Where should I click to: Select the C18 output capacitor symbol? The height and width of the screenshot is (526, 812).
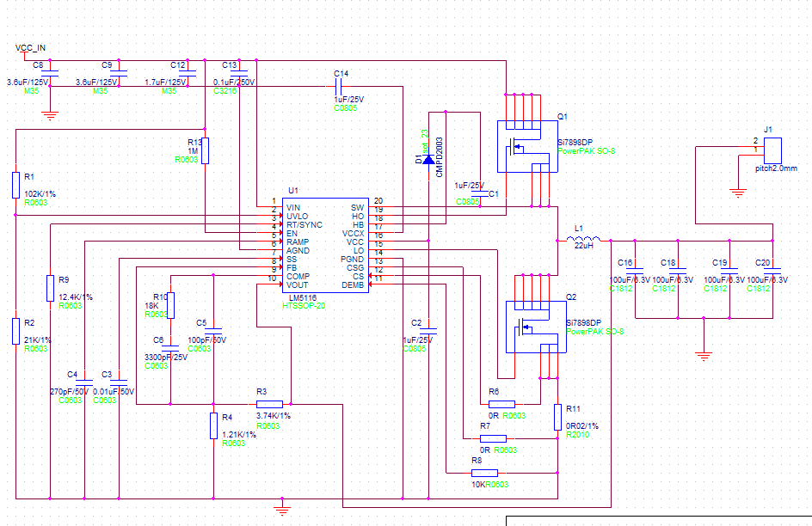[678, 271]
